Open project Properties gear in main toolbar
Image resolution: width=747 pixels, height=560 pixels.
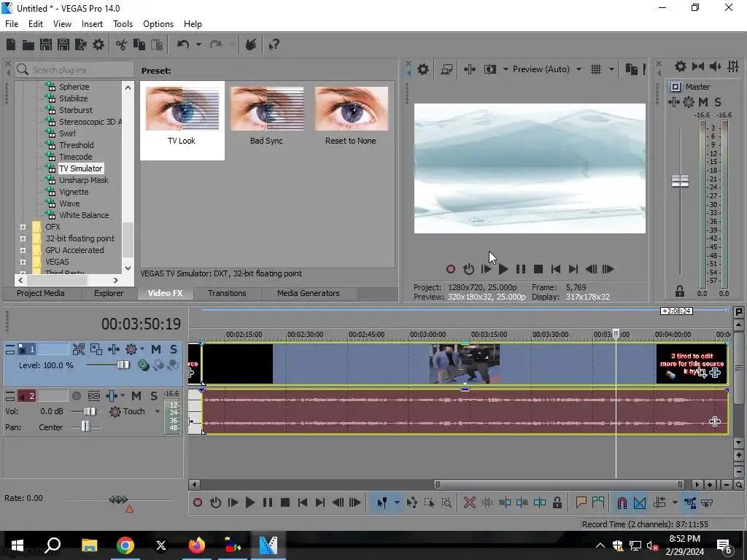[98, 44]
